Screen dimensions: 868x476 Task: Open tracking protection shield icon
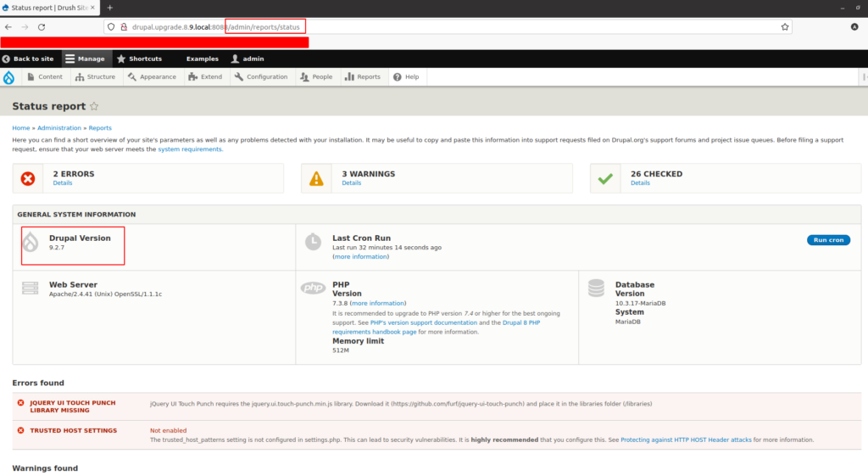tap(111, 26)
